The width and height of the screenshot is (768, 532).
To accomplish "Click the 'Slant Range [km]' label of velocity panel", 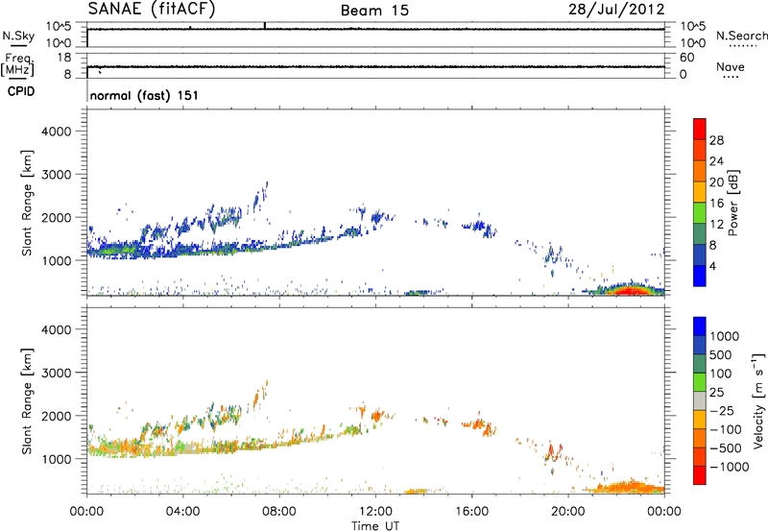I will pyautogui.click(x=27, y=401).
